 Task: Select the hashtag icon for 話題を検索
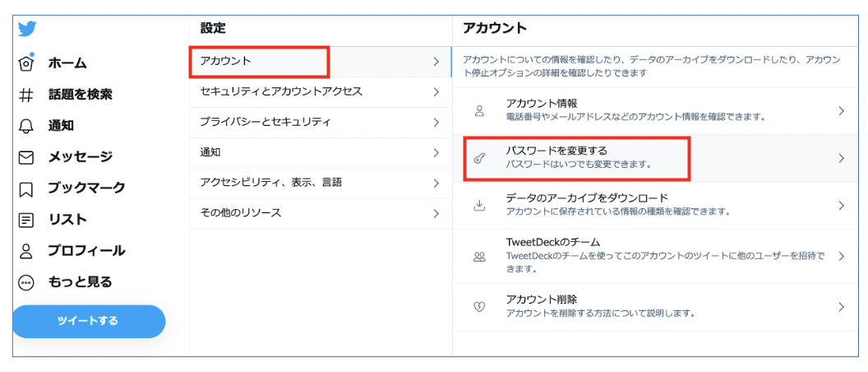pyautogui.click(x=26, y=95)
